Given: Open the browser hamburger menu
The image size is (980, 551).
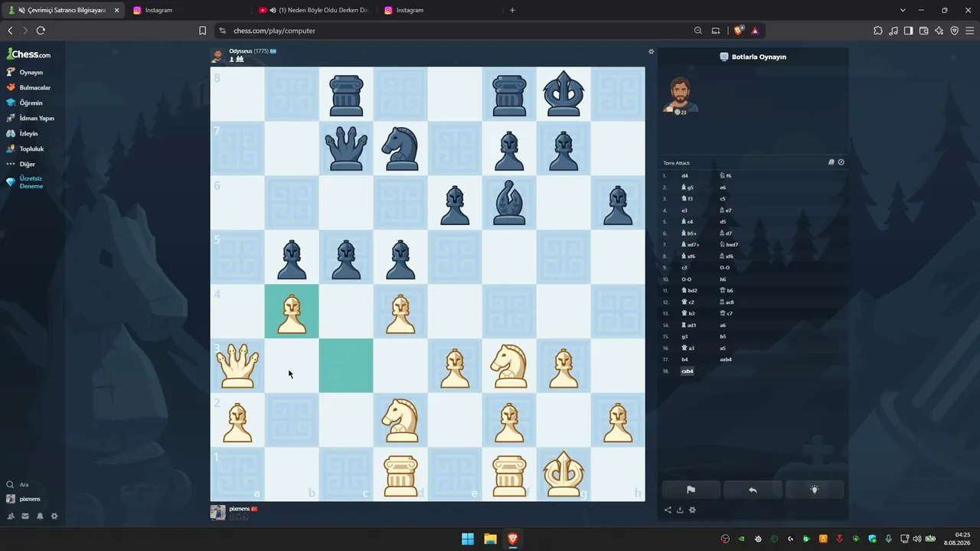Looking at the screenshot, I should [x=970, y=31].
